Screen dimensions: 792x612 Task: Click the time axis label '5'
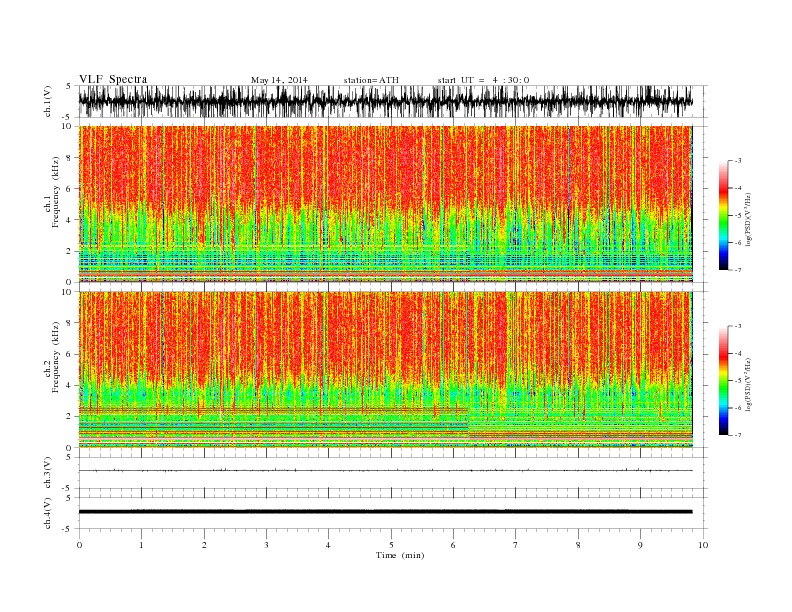click(x=391, y=545)
